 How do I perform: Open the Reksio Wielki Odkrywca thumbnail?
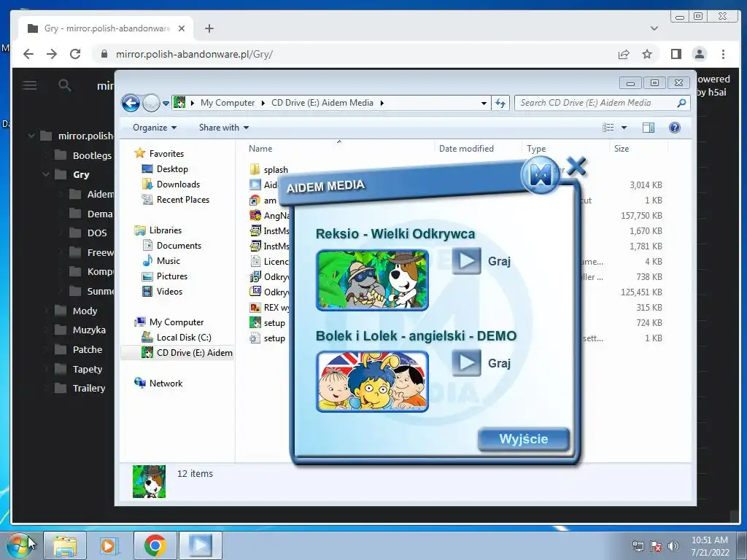372,280
